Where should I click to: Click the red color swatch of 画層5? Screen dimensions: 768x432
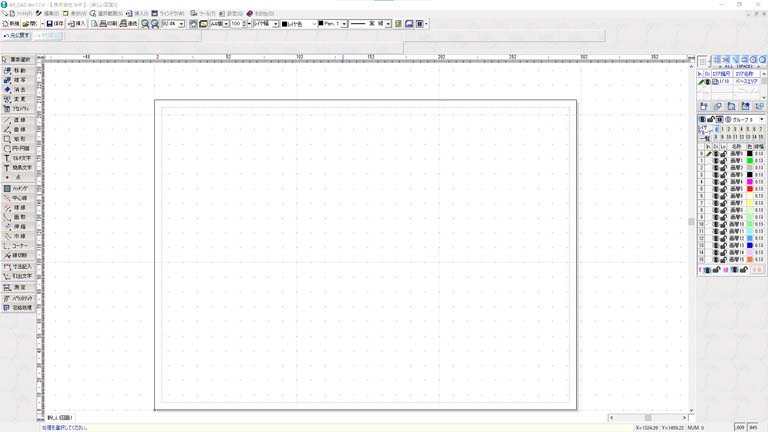[x=749, y=189]
